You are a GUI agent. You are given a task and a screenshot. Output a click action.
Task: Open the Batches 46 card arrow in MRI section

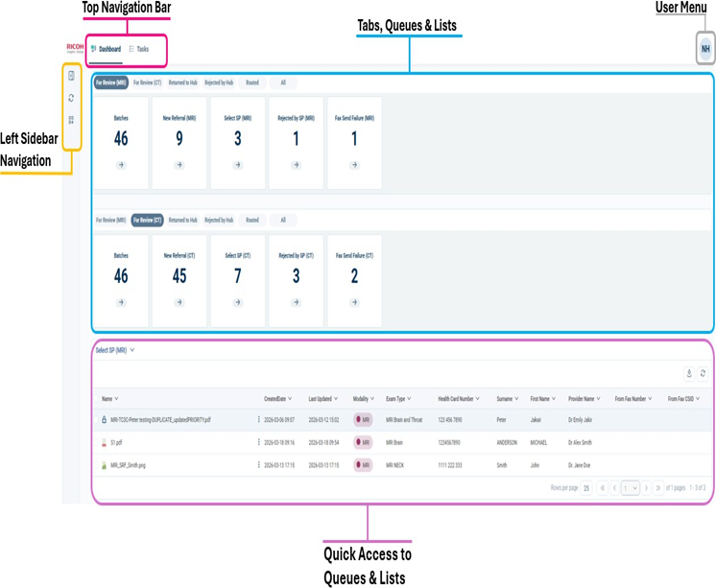click(x=121, y=165)
